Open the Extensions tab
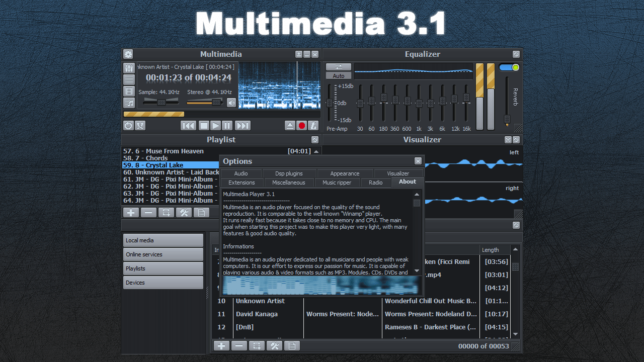 [242, 183]
